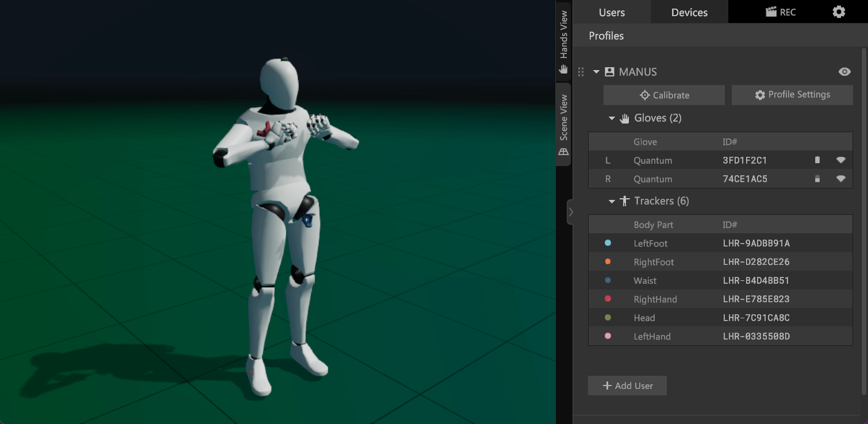Switch to the Devices tab
This screenshot has height=424, width=868.
[x=689, y=12]
